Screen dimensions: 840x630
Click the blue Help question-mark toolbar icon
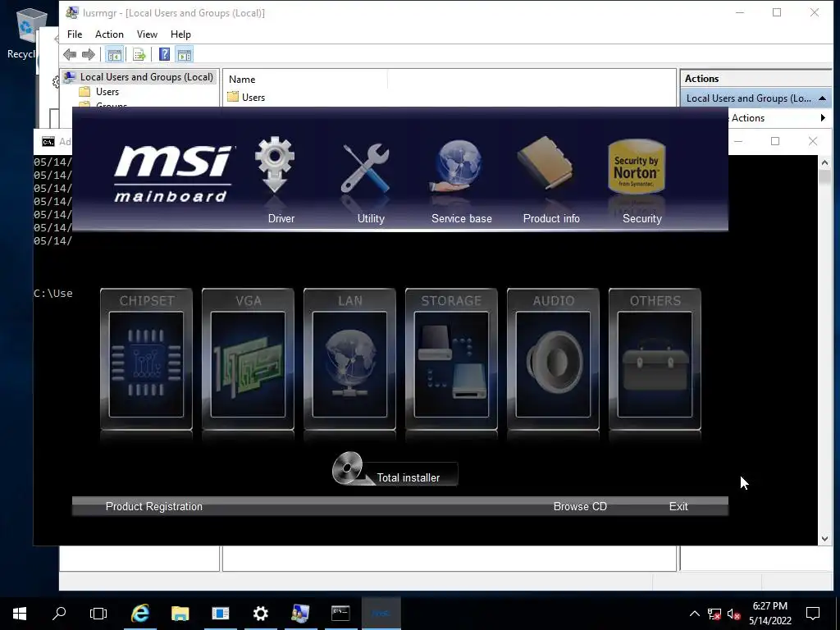(164, 54)
